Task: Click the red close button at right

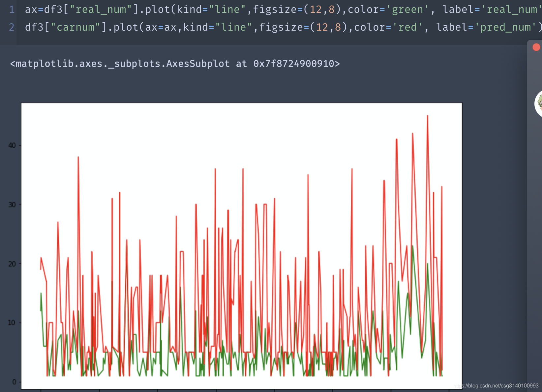Action: coord(536,47)
